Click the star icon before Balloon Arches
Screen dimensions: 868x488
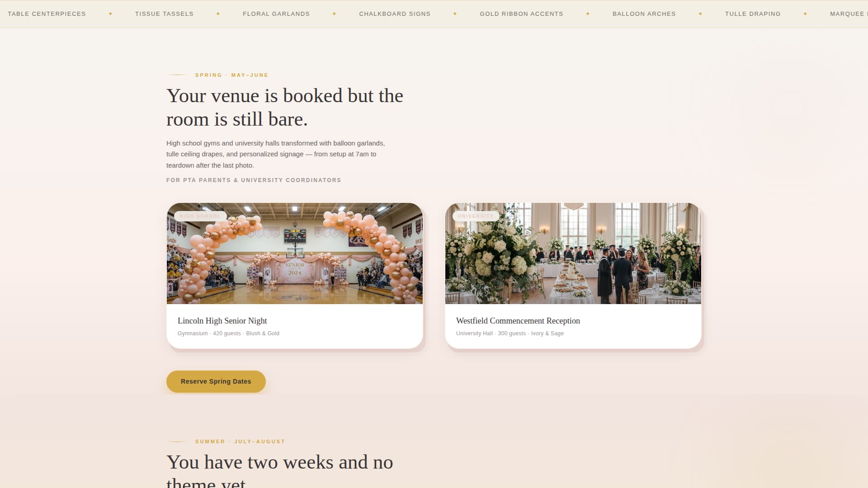pyautogui.click(x=588, y=14)
